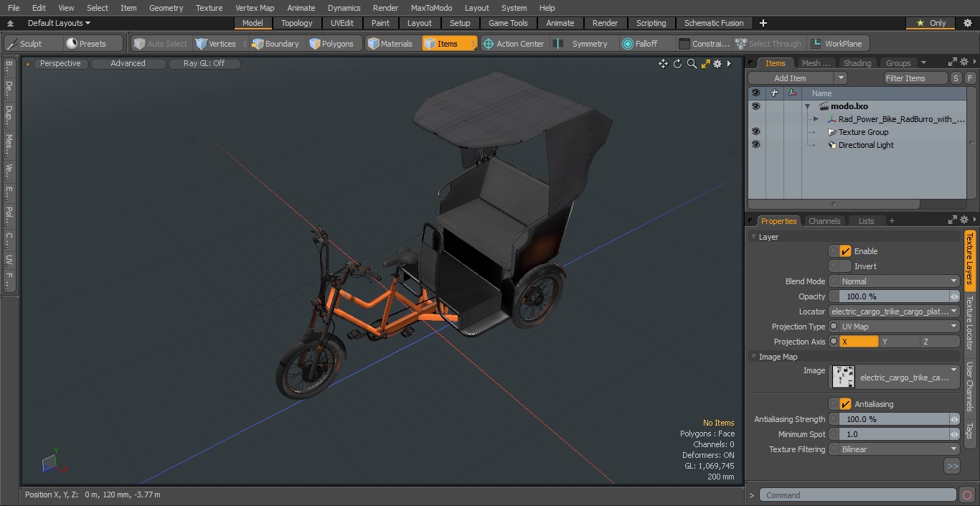Image resolution: width=980 pixels, height=506 pixels.
Task: Click the Auto Select button
Action: tap(161, 44)
